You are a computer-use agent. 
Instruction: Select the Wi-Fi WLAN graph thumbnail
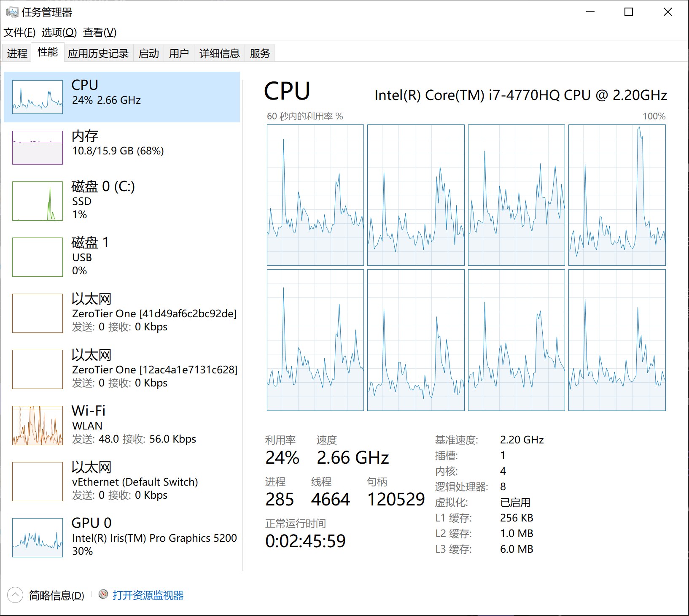pos(38,425)
